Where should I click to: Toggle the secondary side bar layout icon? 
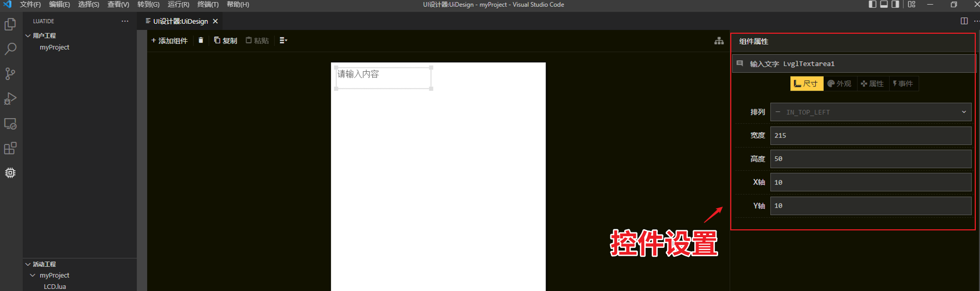coord(896,4)
